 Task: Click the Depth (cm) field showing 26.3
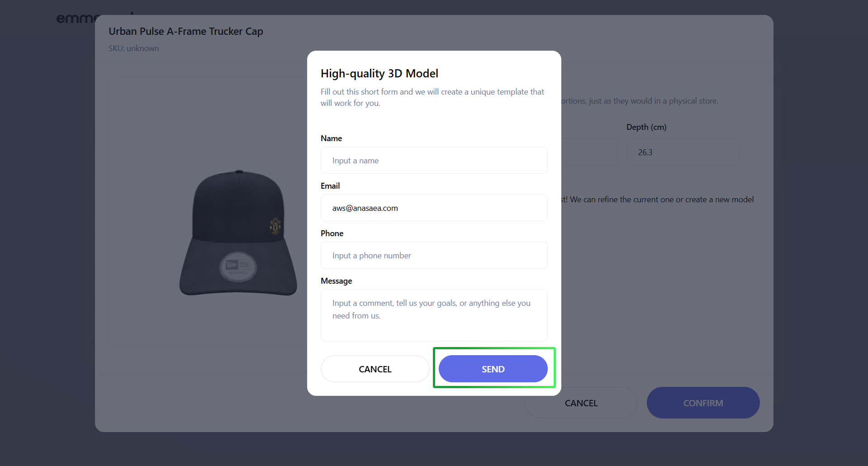[x=683, y=152]
